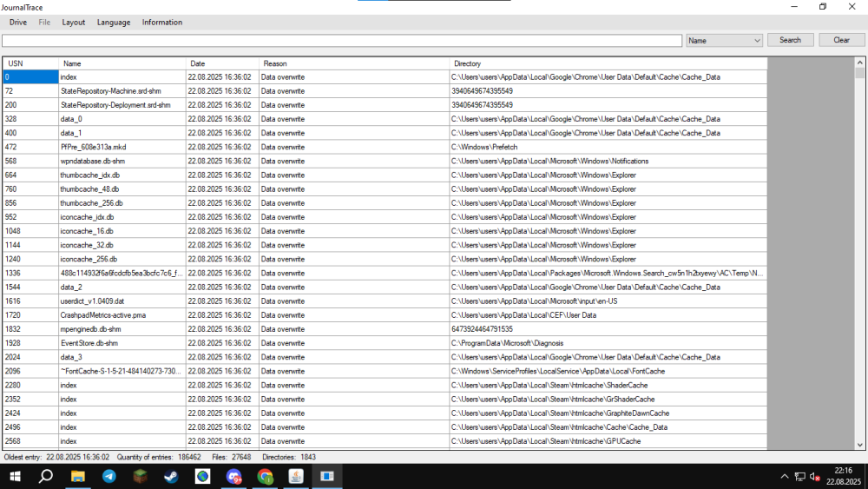The image size is (868, 489).
Task: Select the row with USN 0
Action: 385,77
